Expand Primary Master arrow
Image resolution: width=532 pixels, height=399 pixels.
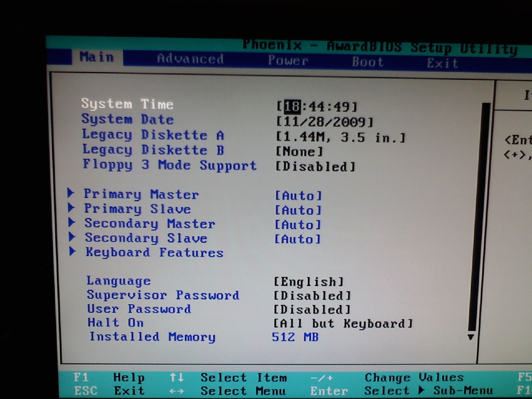(x=71, y=193)
